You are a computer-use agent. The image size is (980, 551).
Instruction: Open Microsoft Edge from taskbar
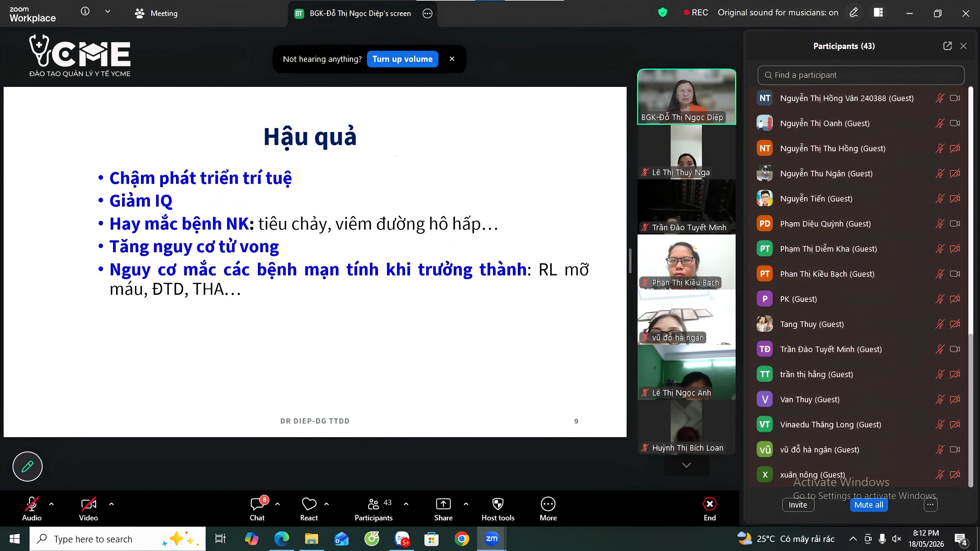pos(282,539)
